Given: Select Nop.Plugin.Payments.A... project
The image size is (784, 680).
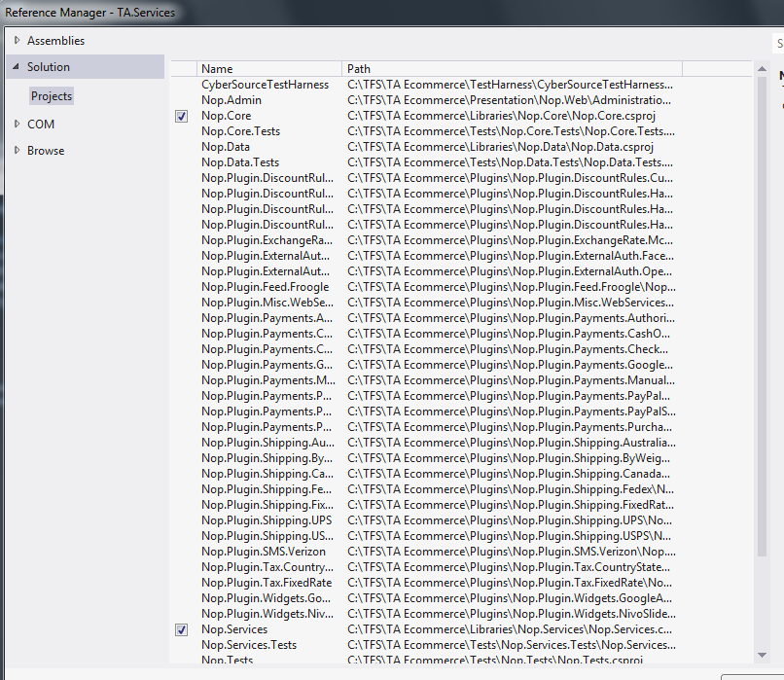Looking at the screenshot, I should (267, 318).
